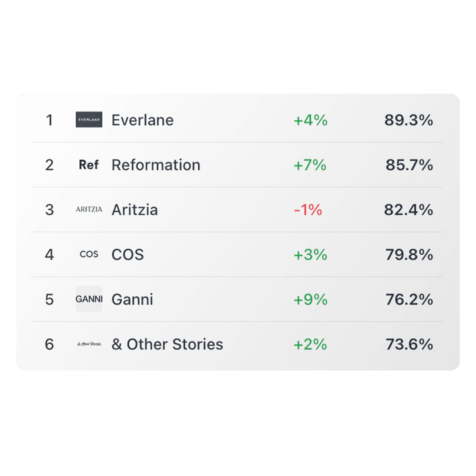
Task: Click Ganni's +9% change value
Action: tap(311, 299)
